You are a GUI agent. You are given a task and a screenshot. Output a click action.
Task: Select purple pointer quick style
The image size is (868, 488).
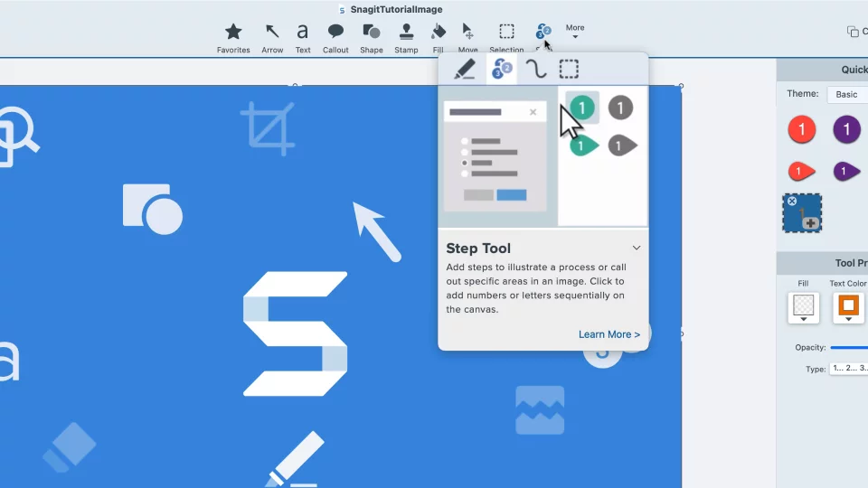[846, 172]
